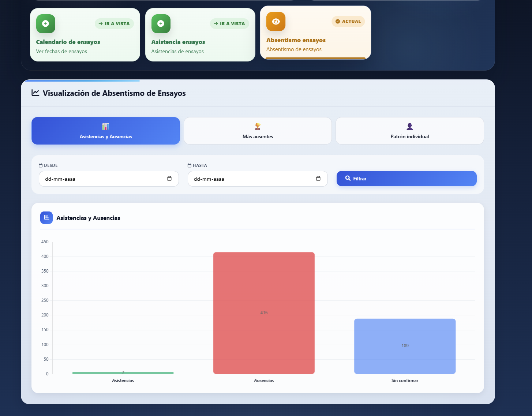The height and width of the screenshot is (416, 532).
Task: Go to Calendario de ensayos via Ir a vista
Action: pyautogui.click(x=114, y=24)
